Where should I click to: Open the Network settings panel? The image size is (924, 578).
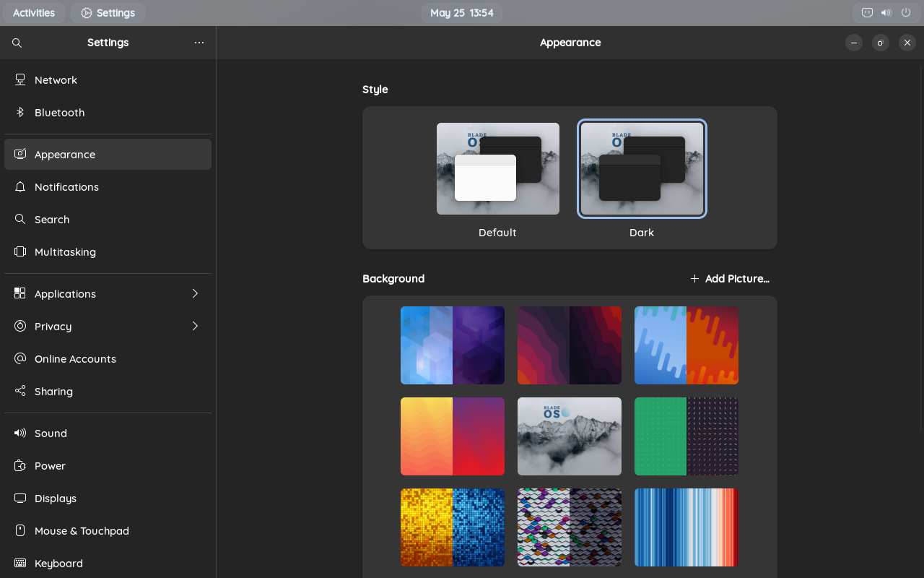pos(108,80)
